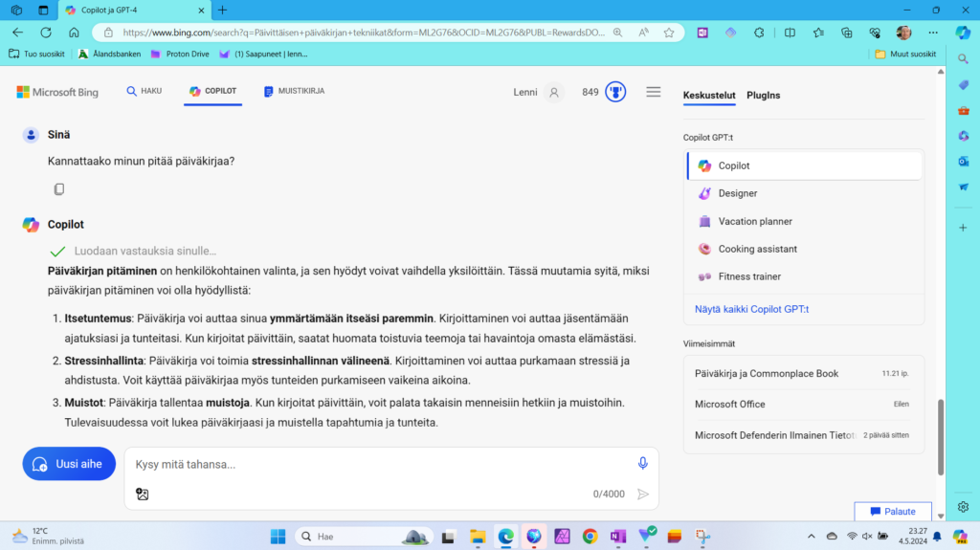The height and width of the screenshot is (550, 980).
Task: Open the Tuo suosikit bookmark
Action: click(x=37, y=55)
